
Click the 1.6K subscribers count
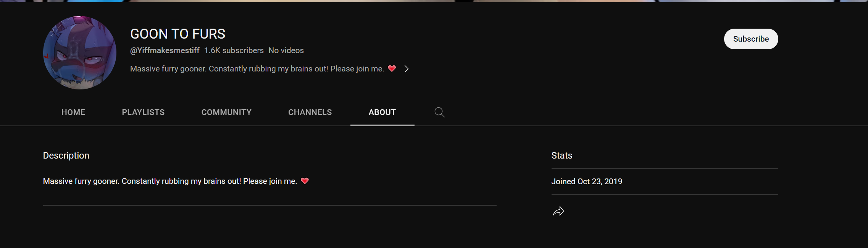pos(234,50)
